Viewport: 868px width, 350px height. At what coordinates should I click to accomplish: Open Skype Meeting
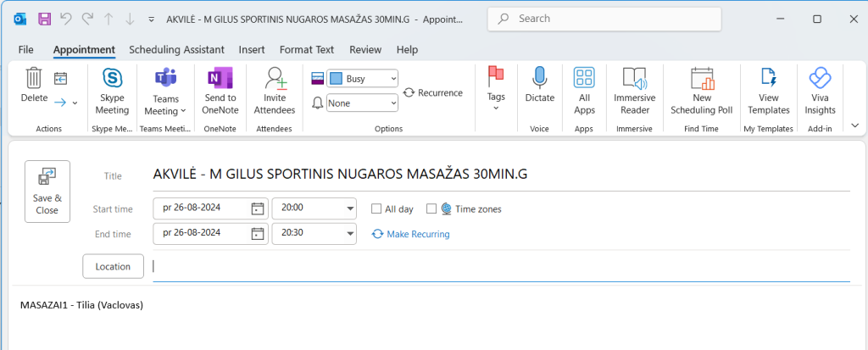click(112, 92)
